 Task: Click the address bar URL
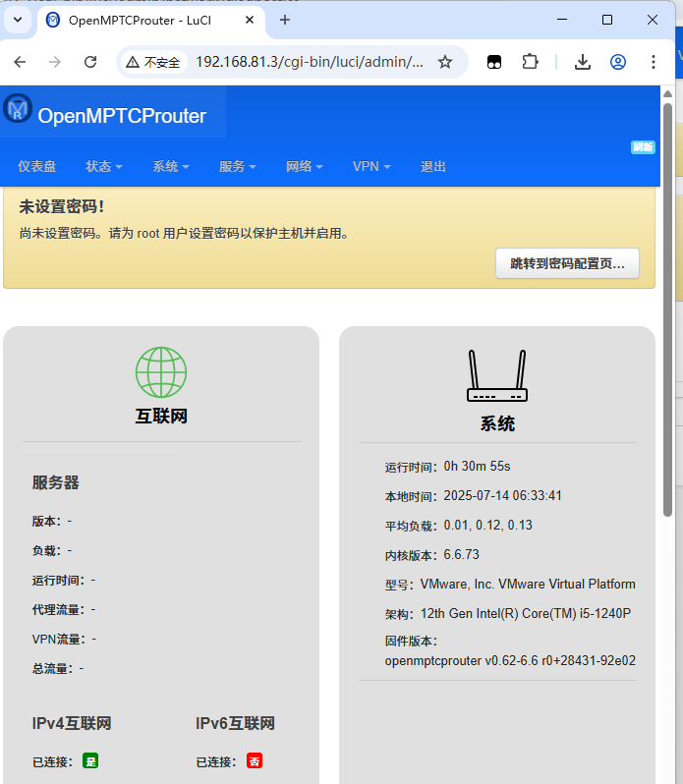(310, 62)
